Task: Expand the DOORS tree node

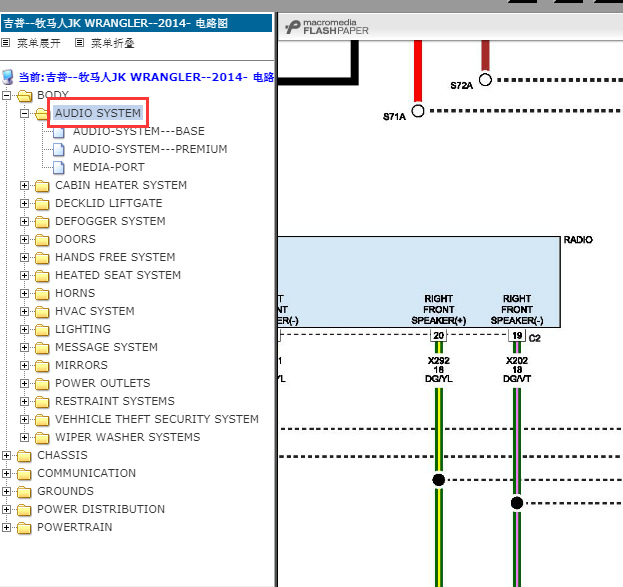Action: coord(25,240)
